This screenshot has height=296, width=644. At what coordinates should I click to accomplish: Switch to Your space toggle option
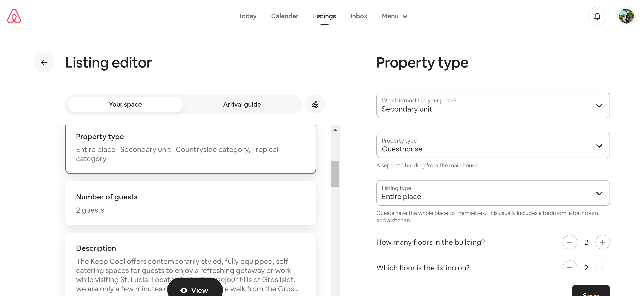(x=125, y=104)
